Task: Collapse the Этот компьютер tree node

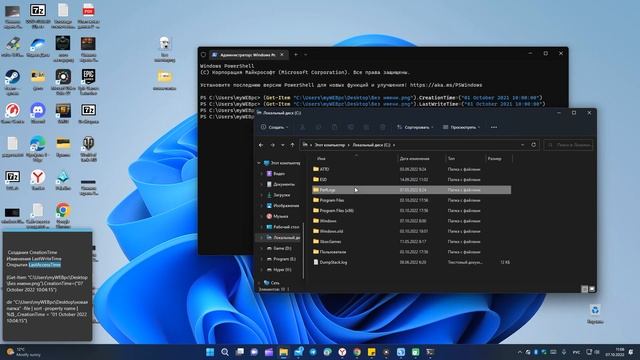Action: (x=259, y=163)
